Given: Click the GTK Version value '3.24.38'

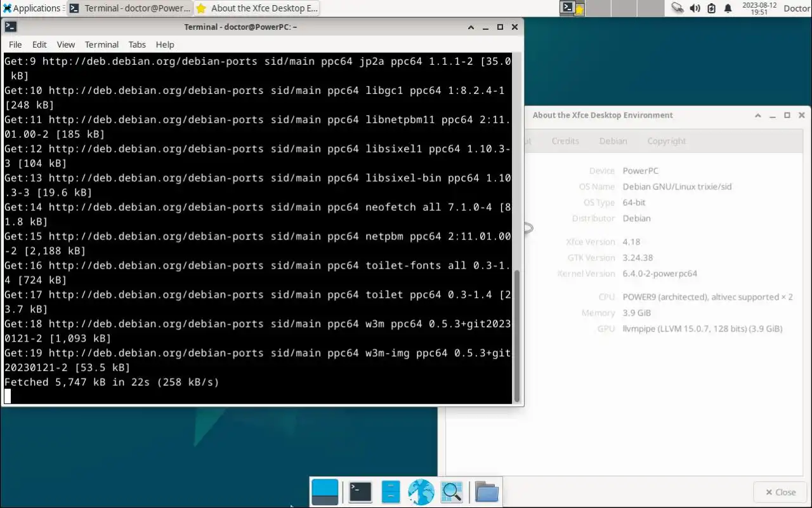Looking at the screenshot, I should tap(638, 258).
